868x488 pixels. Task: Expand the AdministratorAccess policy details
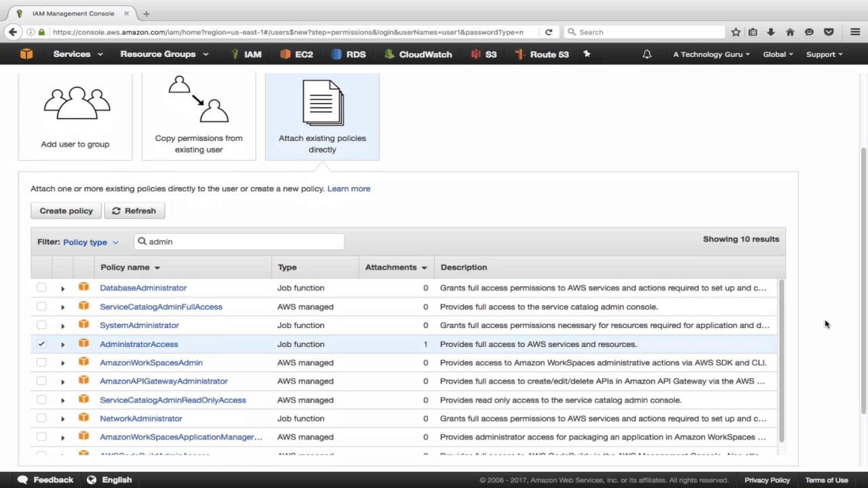(62, 344)
